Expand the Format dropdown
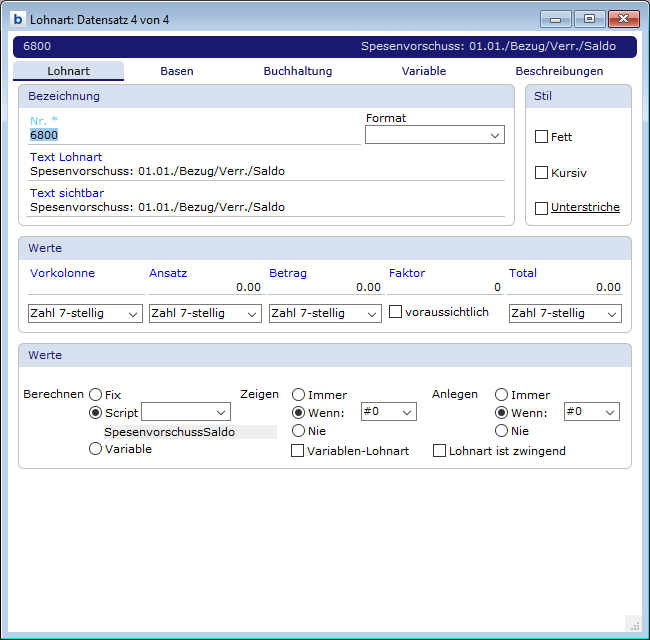The image size is (650, 640). click(435, 135)
